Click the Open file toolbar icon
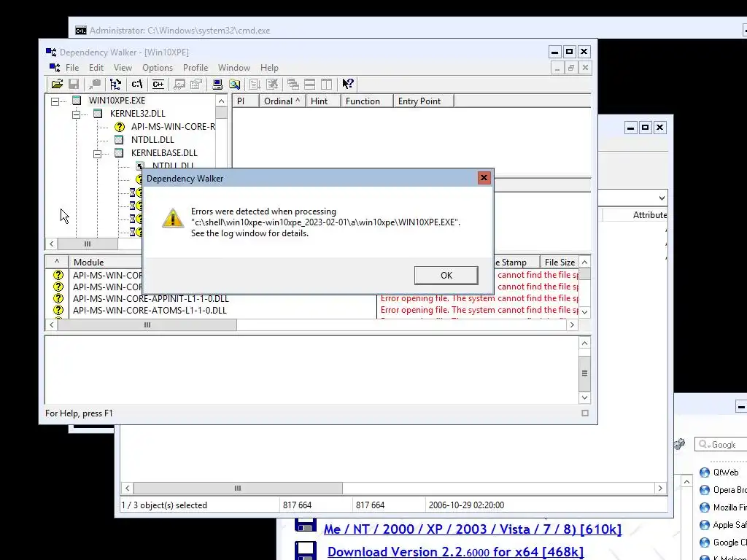Viewport: 747px width, 560px height. (57, 85)
